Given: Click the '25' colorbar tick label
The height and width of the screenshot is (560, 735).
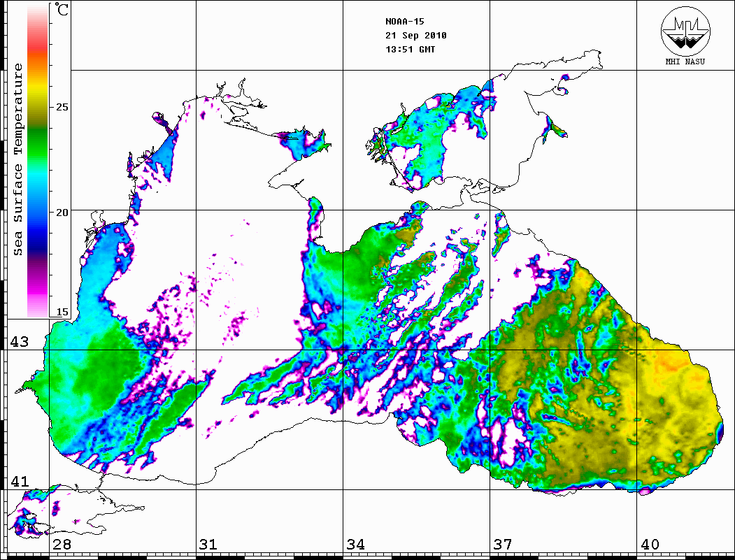Looking at the screenshot, I should [x=62, y=107].
